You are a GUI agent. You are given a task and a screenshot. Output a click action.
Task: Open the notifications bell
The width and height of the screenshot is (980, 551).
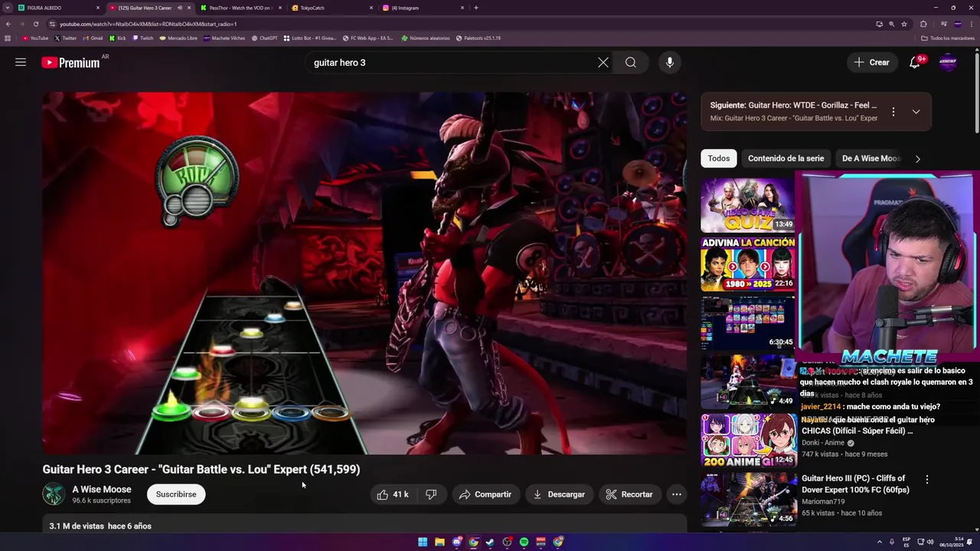[915, 63]
